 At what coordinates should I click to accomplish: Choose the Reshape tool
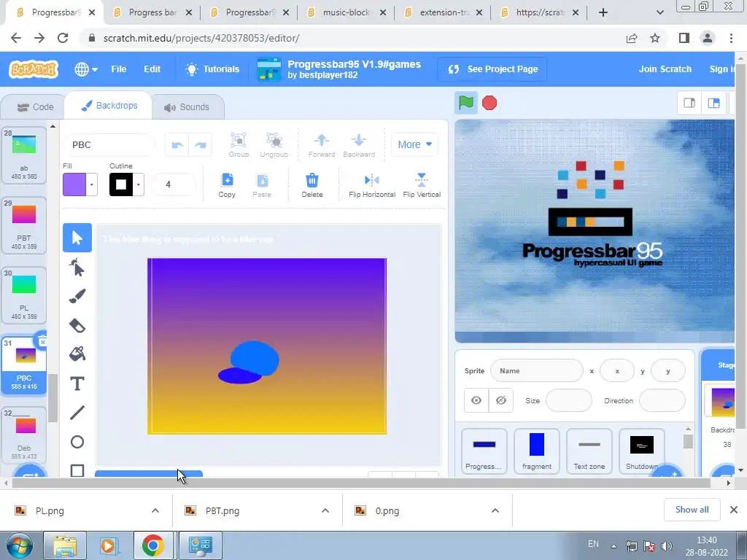77,267
